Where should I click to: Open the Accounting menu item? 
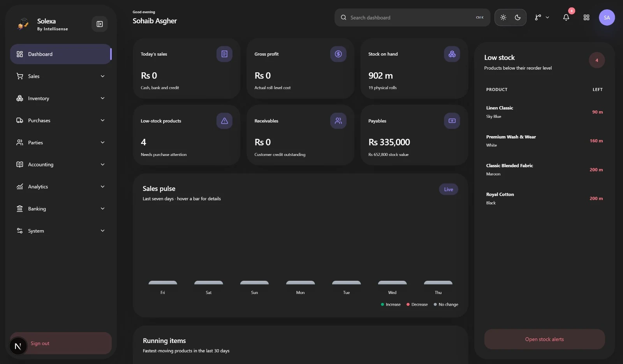click(x=61, y=164)
